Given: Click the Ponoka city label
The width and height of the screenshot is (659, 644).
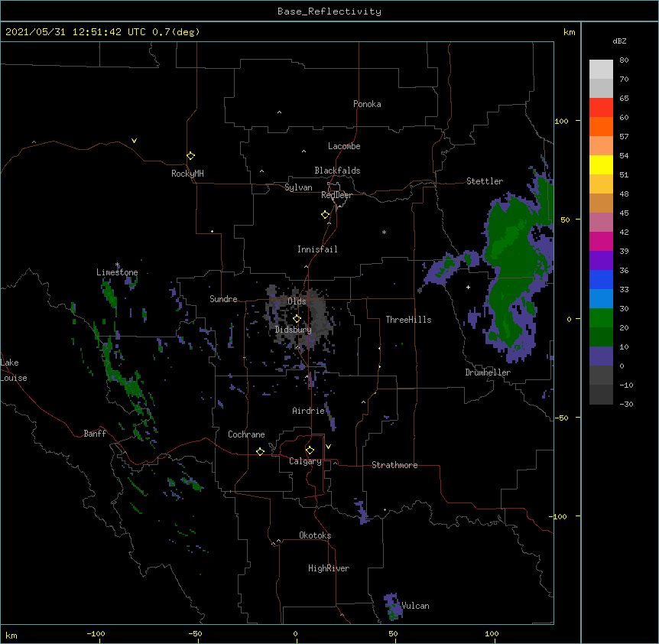Looking at the screenshot, I should [367, 104].
